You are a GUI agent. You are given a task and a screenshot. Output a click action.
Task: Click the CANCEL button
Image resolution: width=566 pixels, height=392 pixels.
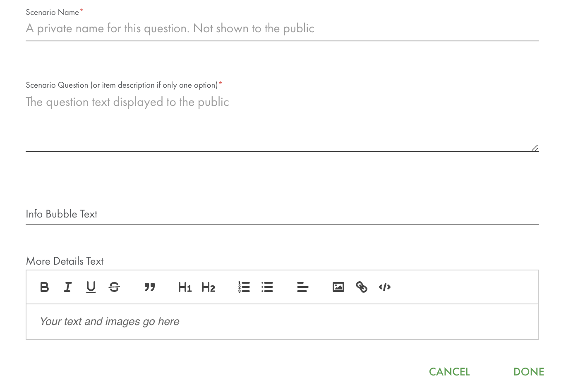click(449, 372)
